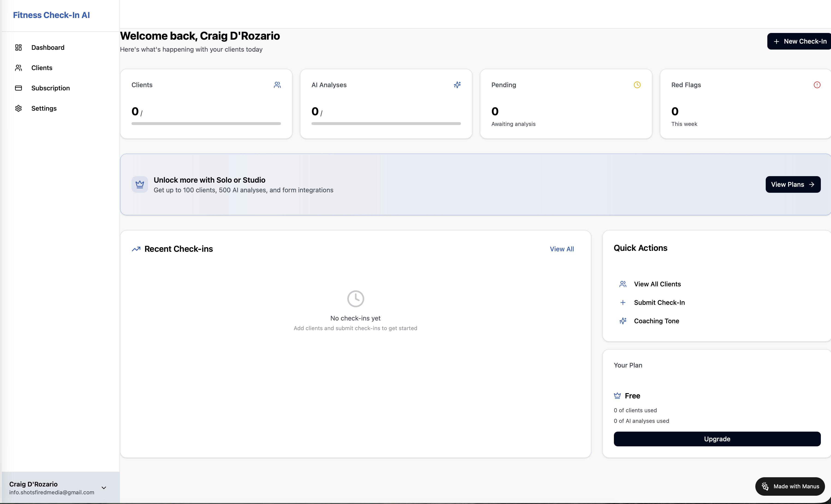The height and width of the screenshot is (504, 831).
Task: Click the Coaching Tone sparkle icon
Action: coord(623,321)
